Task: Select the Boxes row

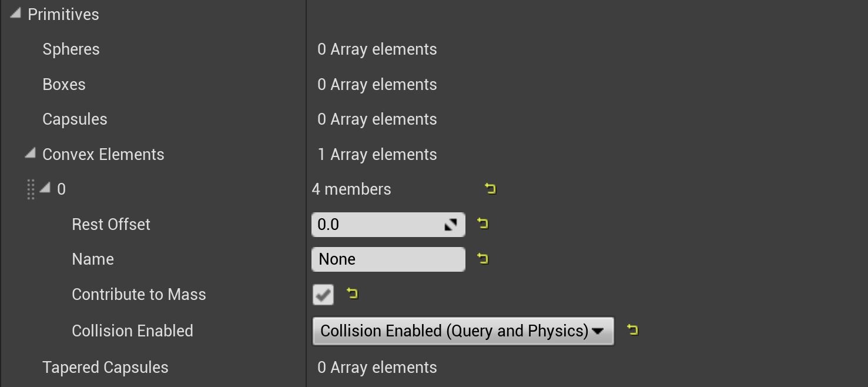Action: [x=64, y=85]
